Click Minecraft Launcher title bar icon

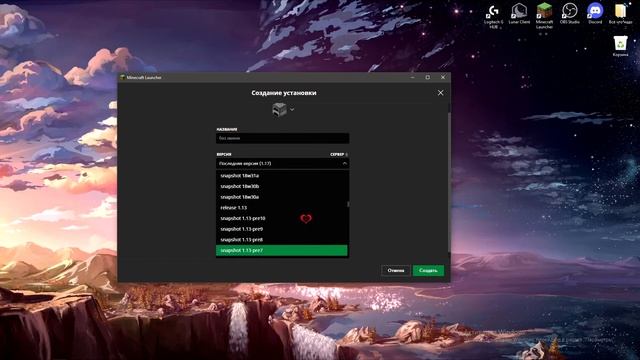pyautogui.click(x=122, y=77)
